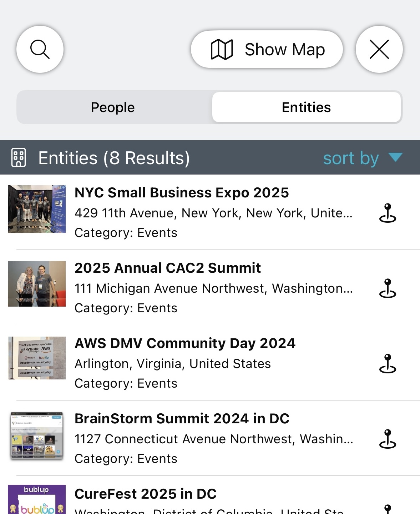Tap the NYC Small Business Expo thumbnail
Viewport: 420px width, 514px height.
pos(37,209)
